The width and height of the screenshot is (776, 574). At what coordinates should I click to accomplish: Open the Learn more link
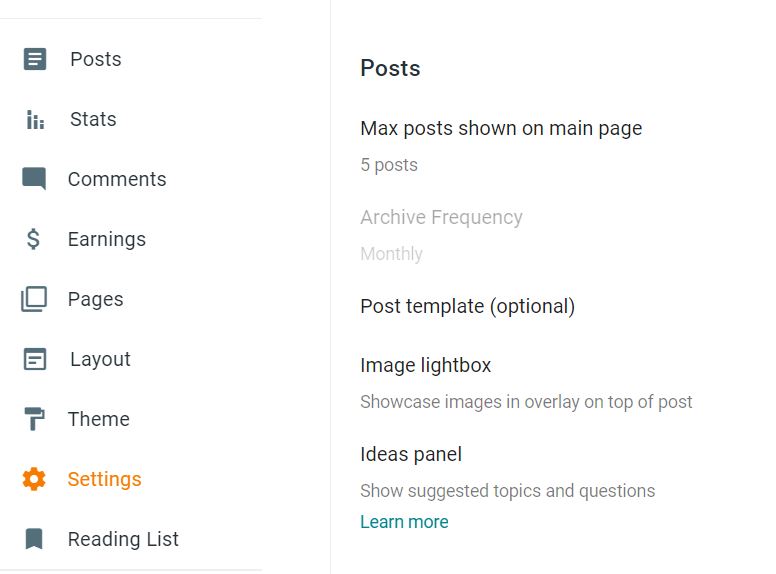coord(404,522)
